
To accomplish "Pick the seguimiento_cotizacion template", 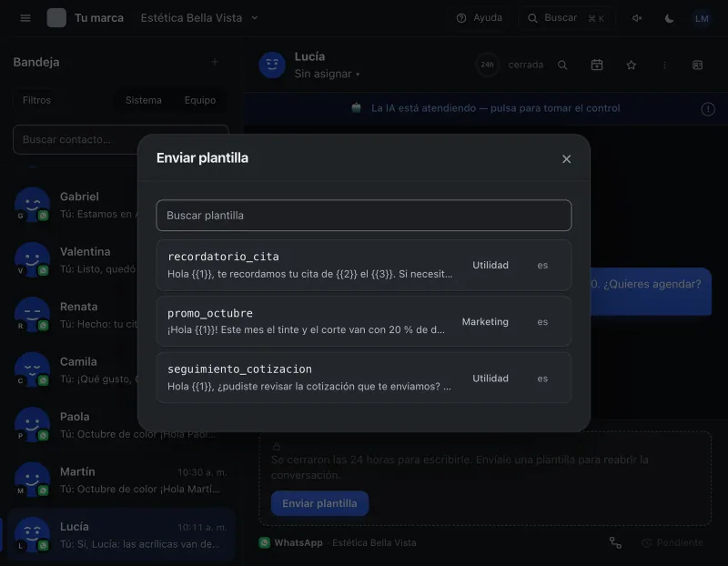I will click(x=364, y=378).
